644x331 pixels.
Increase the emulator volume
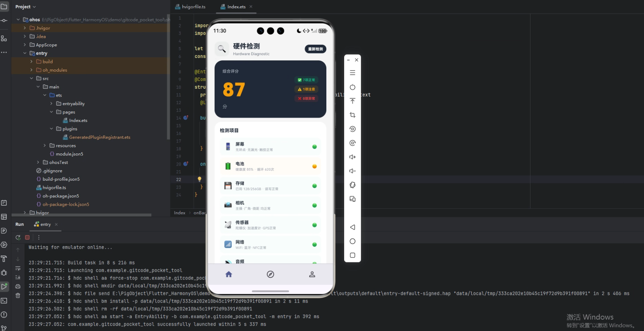coord(352,157)
